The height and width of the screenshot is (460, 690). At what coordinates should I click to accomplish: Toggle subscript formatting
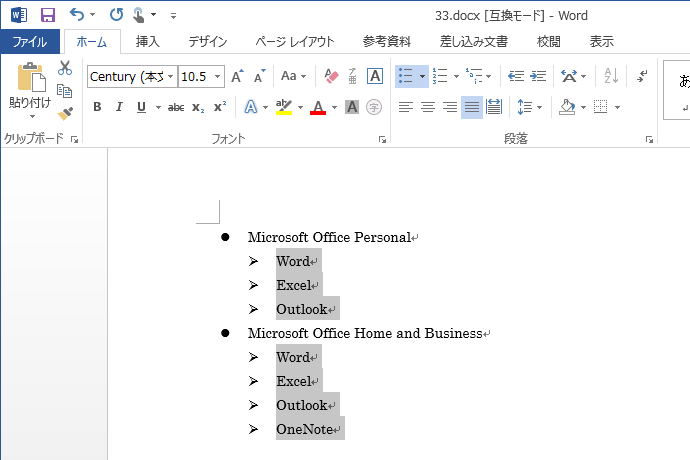(198, 108)
